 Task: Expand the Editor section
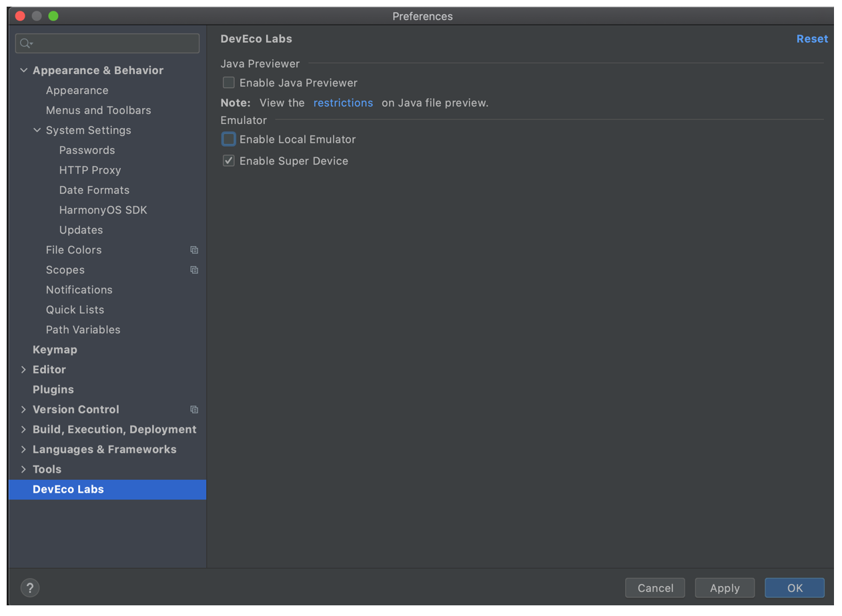pos(24,369)
